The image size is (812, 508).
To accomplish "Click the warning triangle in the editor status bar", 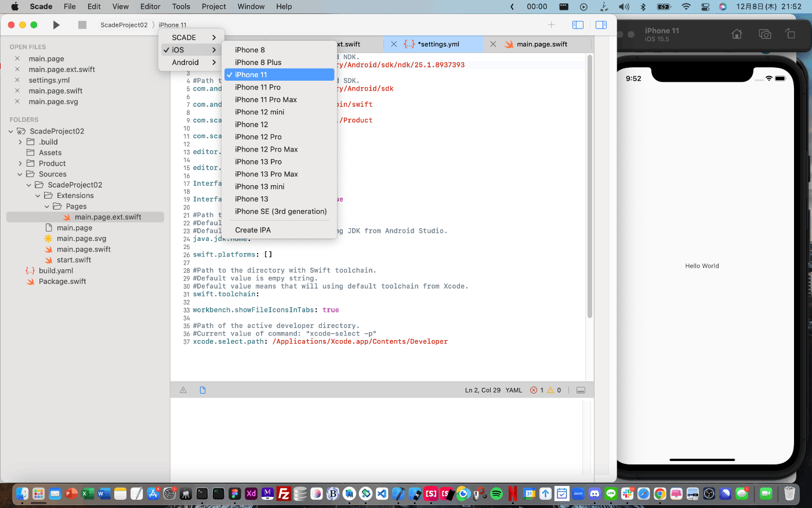I will [183, 390].
